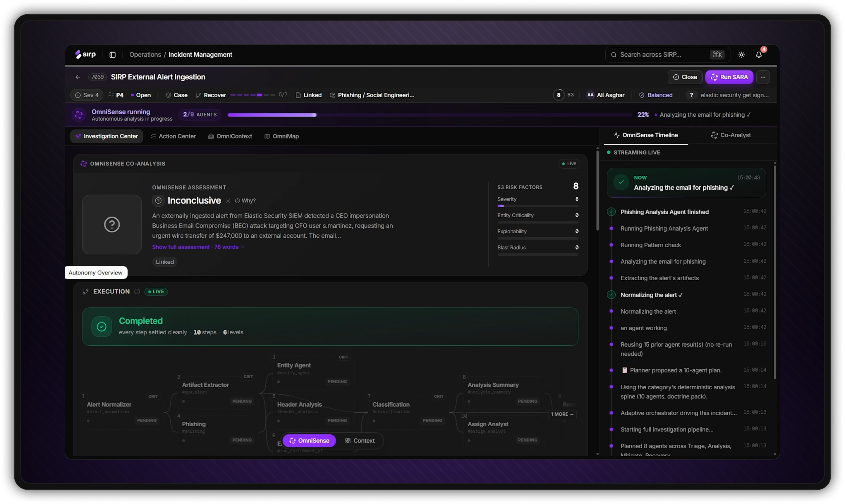Select the OmniSense Timeline tab
The image size is (845, 504).
coord(646,135)
